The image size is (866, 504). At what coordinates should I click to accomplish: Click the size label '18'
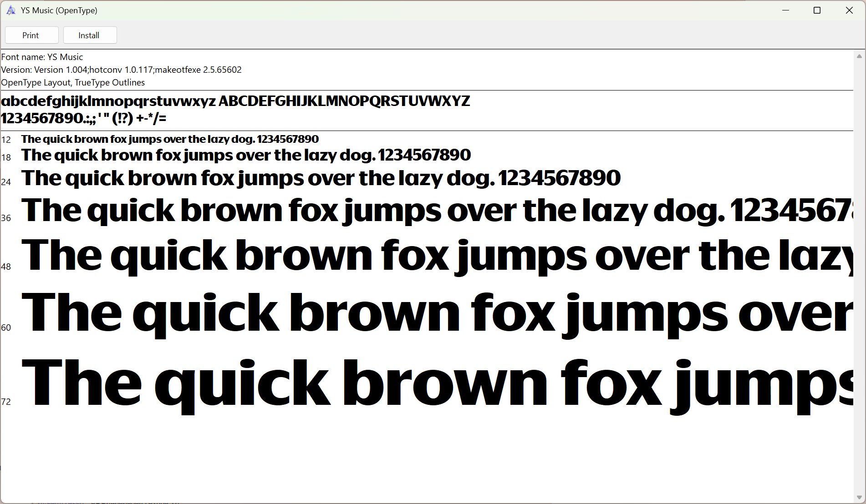tap(6, 157)
